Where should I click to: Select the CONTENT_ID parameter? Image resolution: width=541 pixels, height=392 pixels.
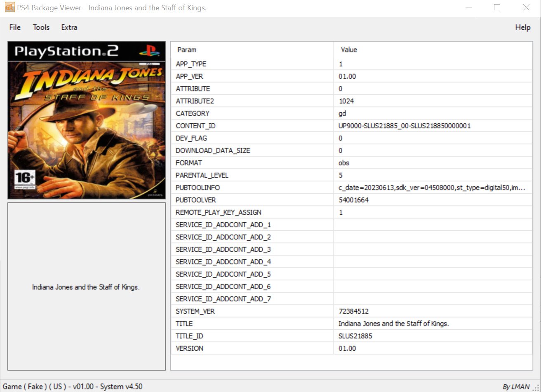[195, 126]
